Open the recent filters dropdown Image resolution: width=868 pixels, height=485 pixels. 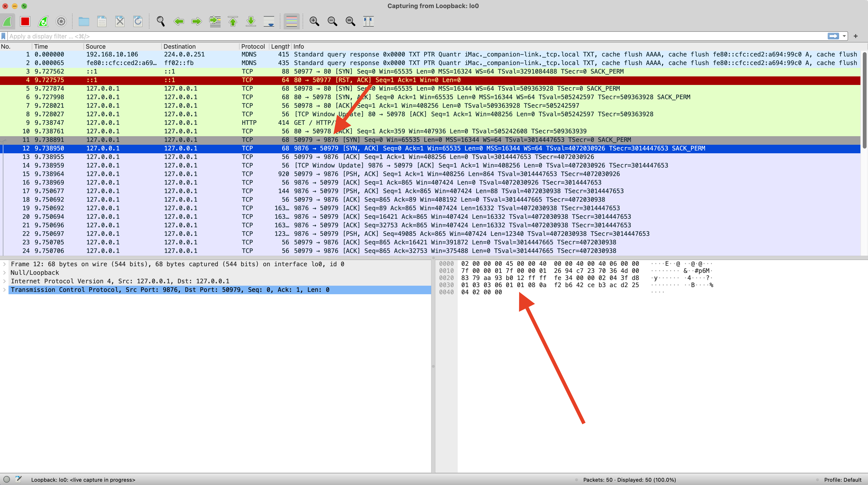(x=844, y=36)
